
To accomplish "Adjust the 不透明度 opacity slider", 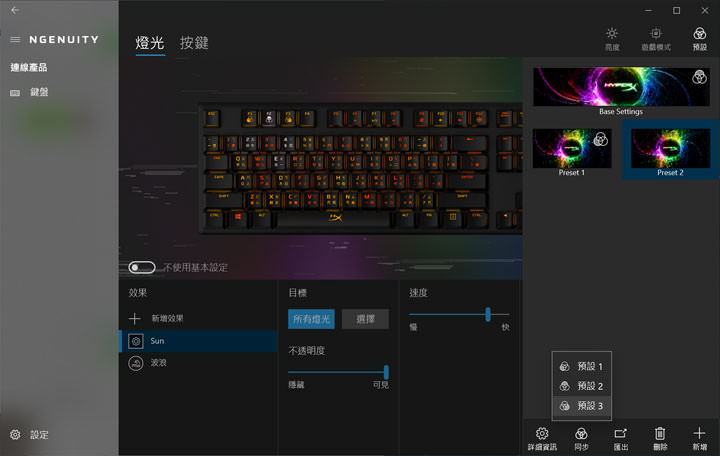I will [x=386, y=372].
